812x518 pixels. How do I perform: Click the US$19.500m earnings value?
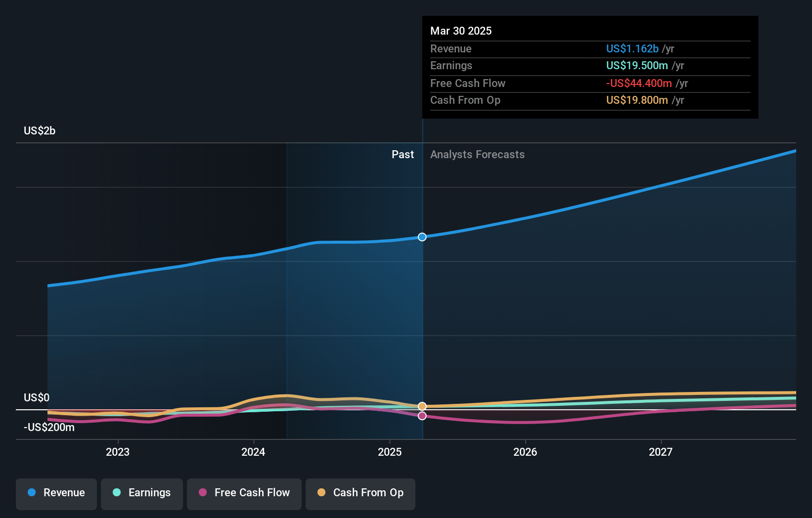(x=637, y=65)
